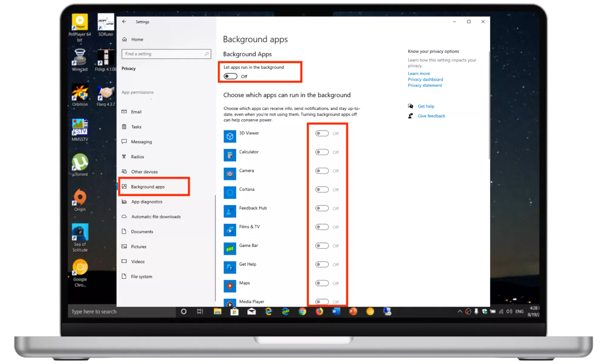Click the Give feedback link
607x364 pixels.
point(431,116)
